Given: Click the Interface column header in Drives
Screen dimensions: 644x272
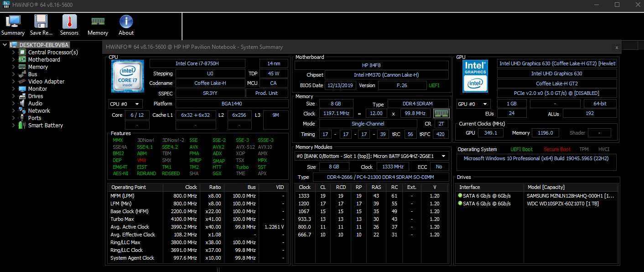Looking at the screenshot, I should click(x=490, y=187).
